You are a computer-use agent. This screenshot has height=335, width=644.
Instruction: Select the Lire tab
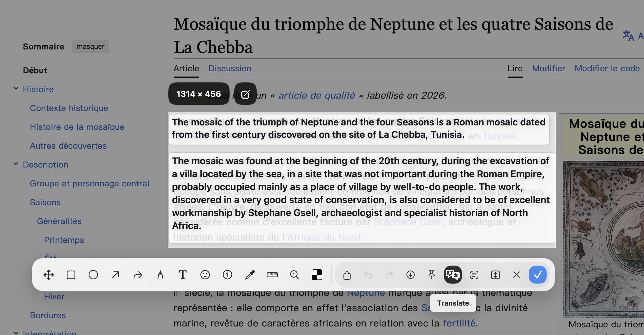515,68
